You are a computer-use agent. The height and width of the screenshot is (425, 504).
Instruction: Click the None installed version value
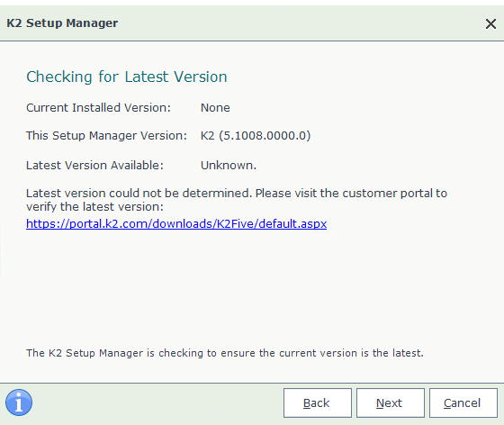pyautogui.click(x=215, y=108)
